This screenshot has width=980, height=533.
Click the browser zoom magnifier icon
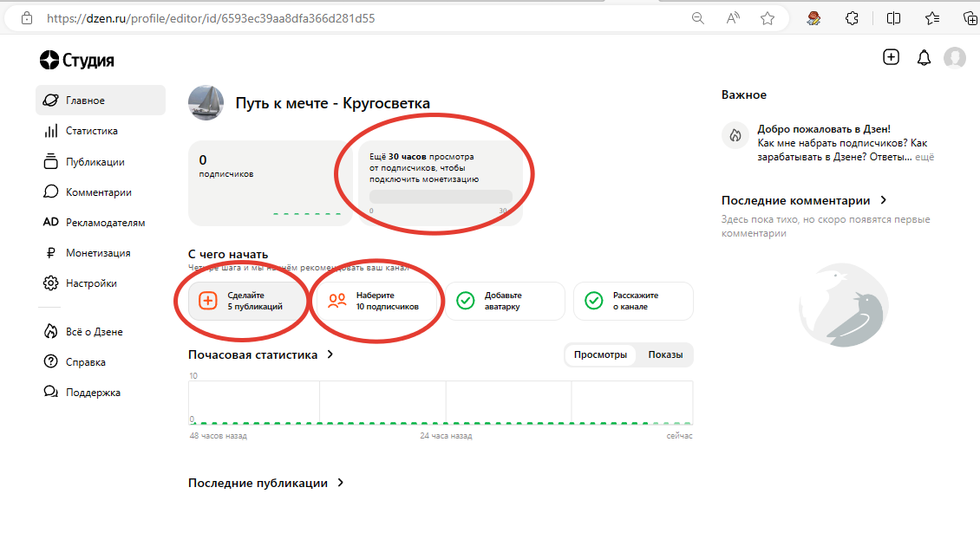click(698, 18)
